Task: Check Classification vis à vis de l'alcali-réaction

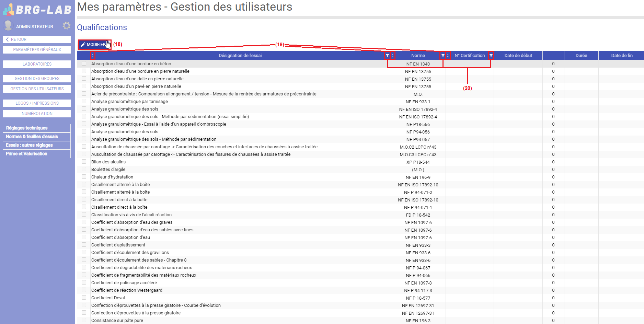Action: 84,215
